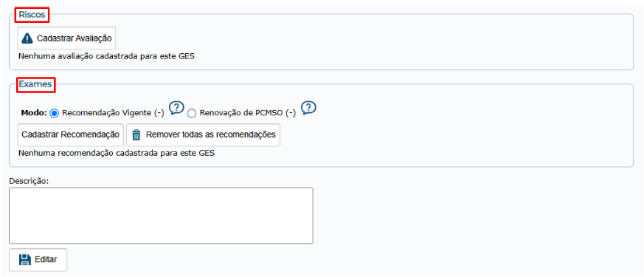Click the warning triangle icon in Cadastrar Avaliação
Screen dimensions: 644x277
(27, 38)
